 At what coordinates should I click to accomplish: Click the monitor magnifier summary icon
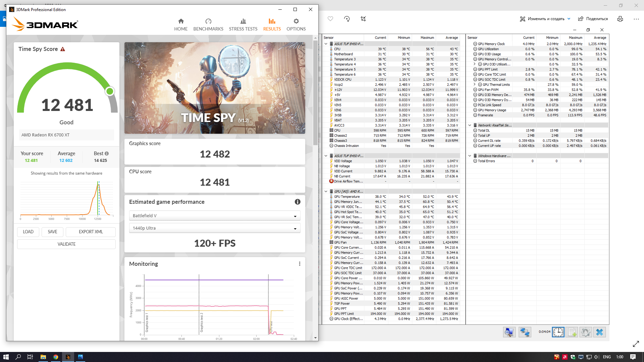coord(509,332)
